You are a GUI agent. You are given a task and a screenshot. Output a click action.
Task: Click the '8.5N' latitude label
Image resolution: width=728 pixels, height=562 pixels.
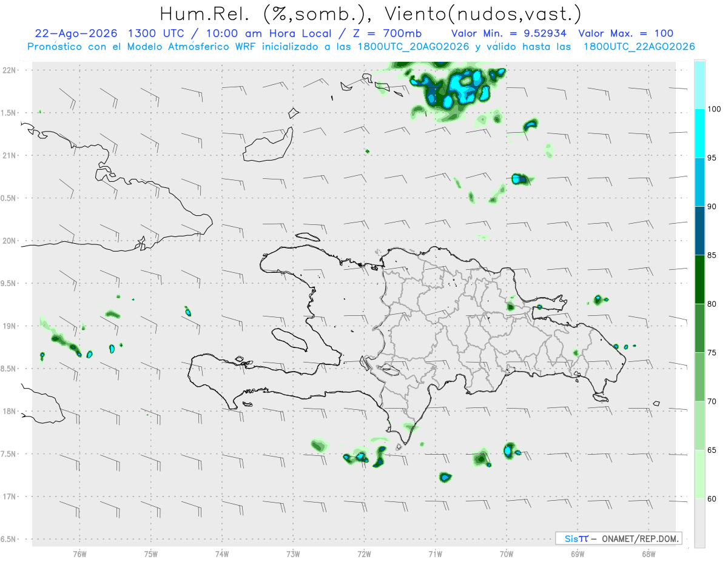pyautogui.click(x=9, y=369)
